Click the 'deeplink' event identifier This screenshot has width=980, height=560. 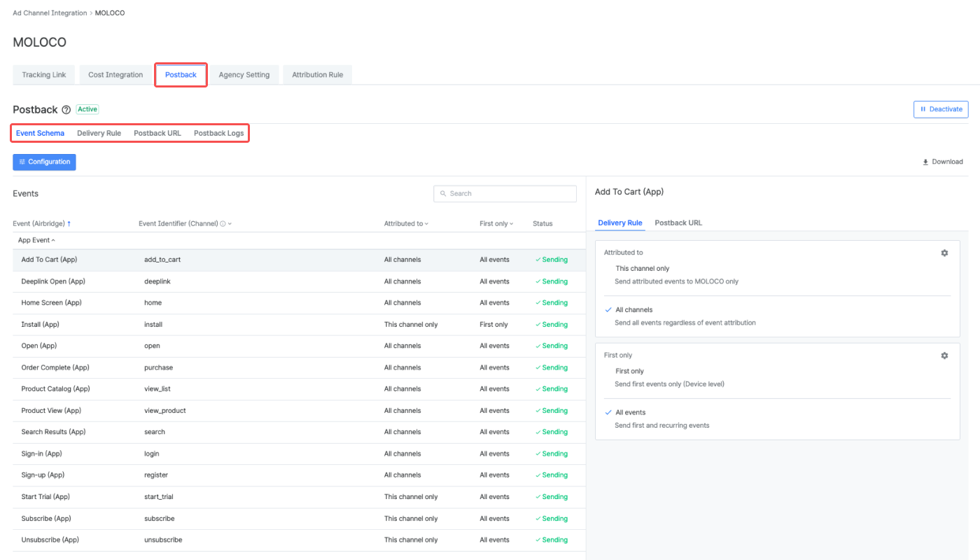tap(157, 281)
